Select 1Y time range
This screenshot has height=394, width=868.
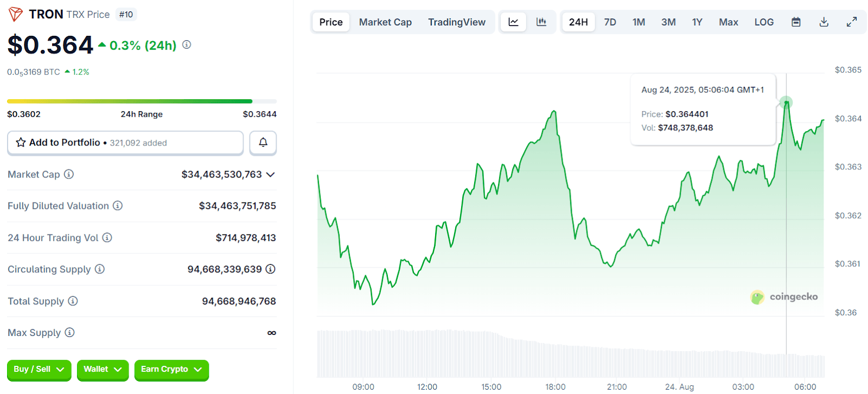697,22
